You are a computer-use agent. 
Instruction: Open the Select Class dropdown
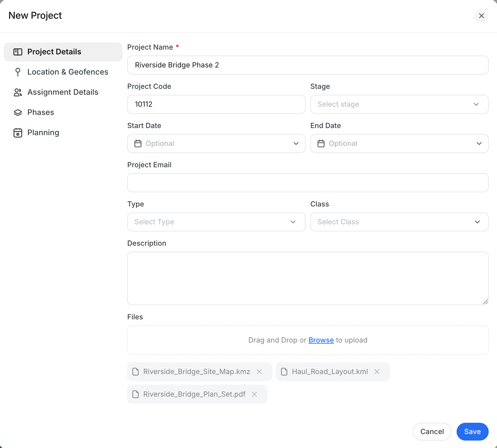point(400,222)
